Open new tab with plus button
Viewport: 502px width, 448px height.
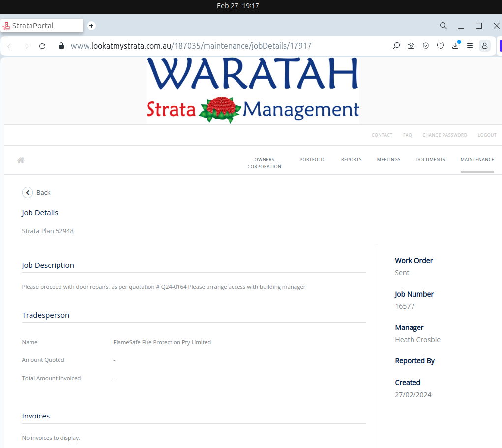click(x=91, y=26)
